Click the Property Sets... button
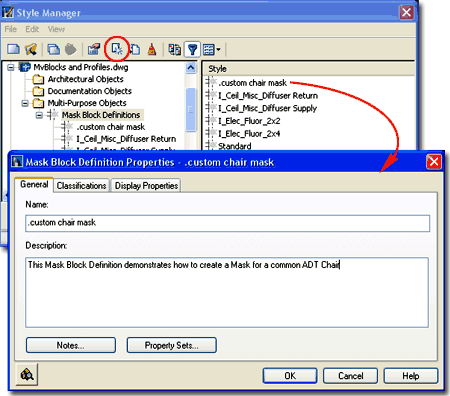The width and height of the screenshot is (450, 396). 171,345
